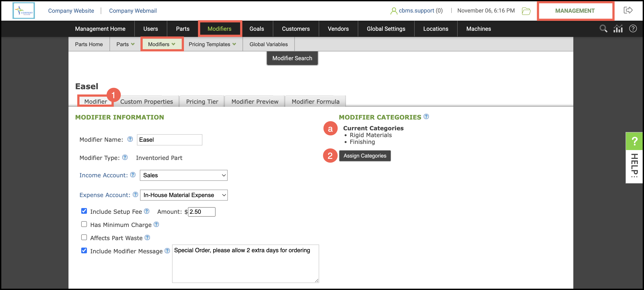Click Modifier Categories help icon

(426, 117)
